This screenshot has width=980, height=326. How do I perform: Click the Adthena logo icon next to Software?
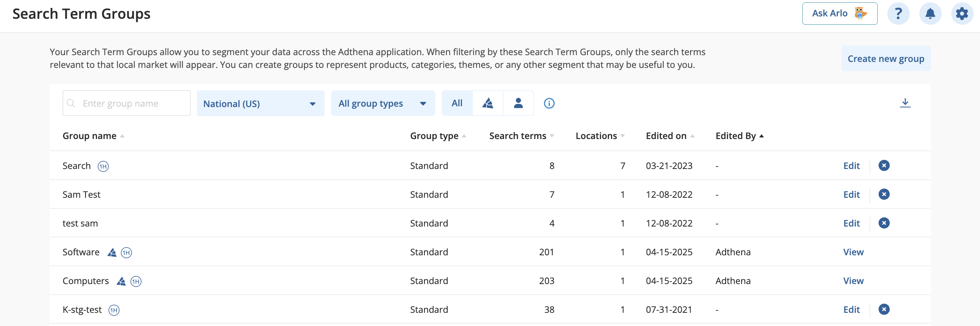point(112,252)
